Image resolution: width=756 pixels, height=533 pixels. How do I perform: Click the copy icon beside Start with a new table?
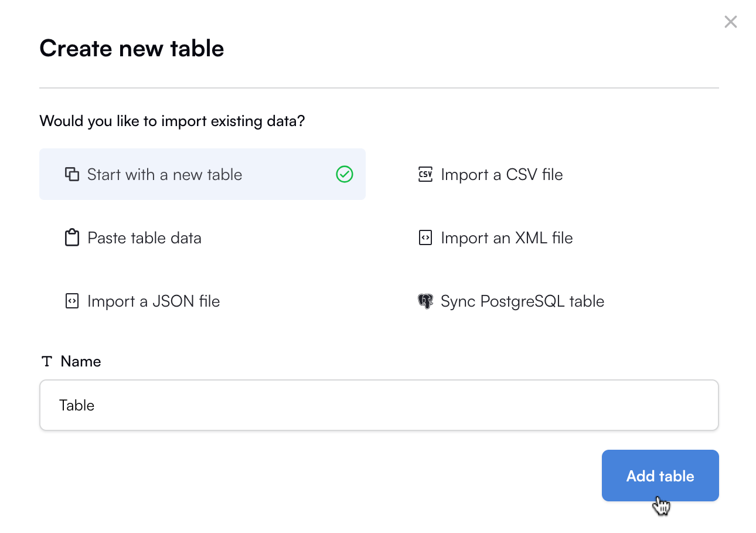coord(71,174)
